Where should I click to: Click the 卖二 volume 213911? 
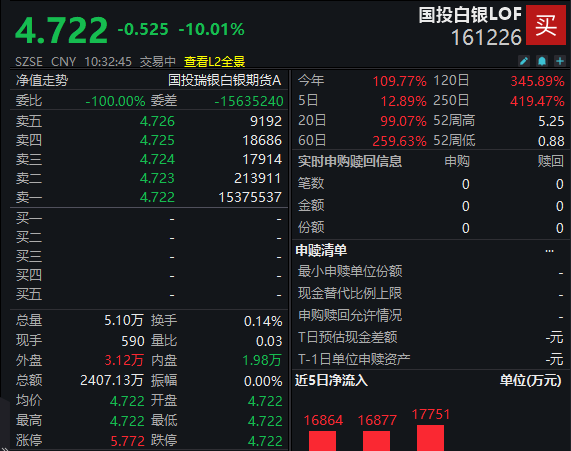click(258, 178)
